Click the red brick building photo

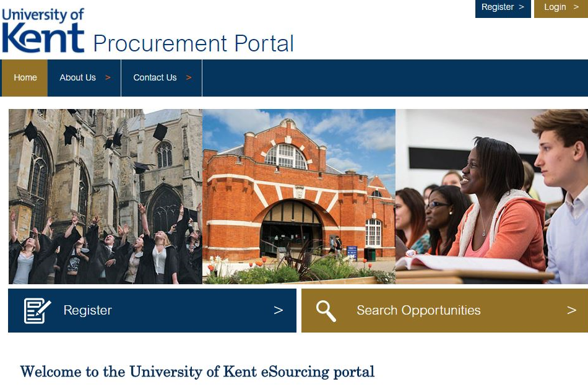(x=299, y=196)
